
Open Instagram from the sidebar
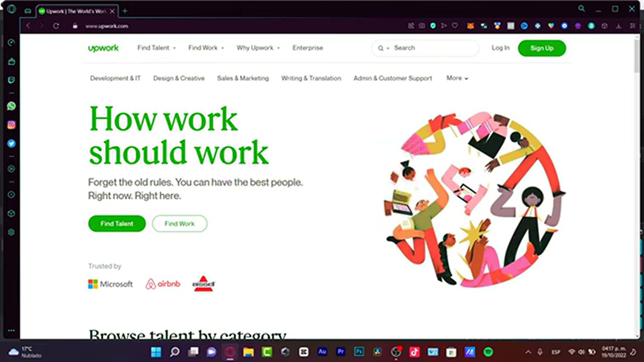point(11,125)
